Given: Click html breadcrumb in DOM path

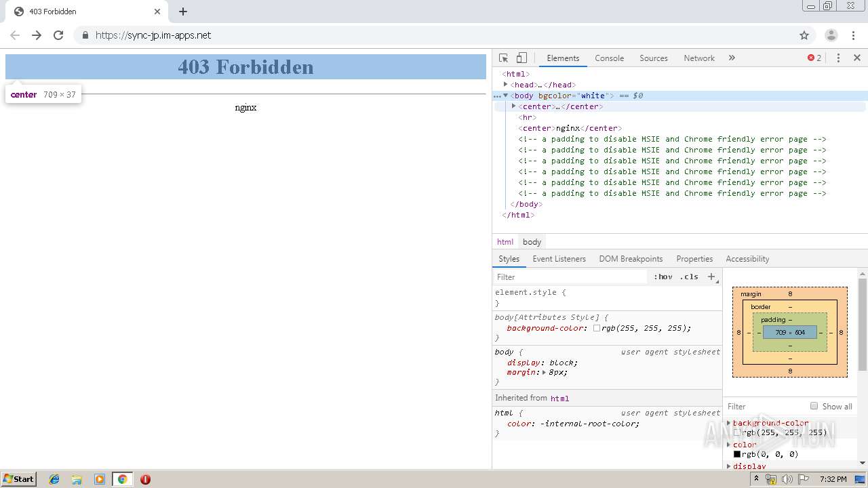Looking at the screenshot, I should pyautogui.click(x=505, y=242).
